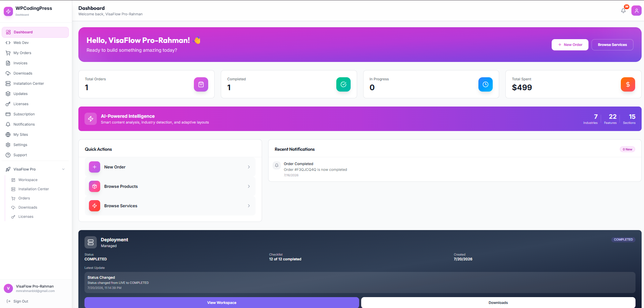Click the Completed green checkmark icon
Viewport: 644px width, 308px height.
pos(343,84)
